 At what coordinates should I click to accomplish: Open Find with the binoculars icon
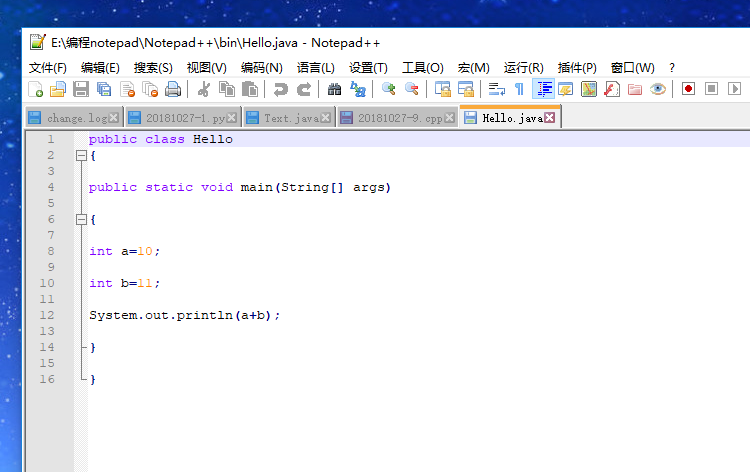(x=334, y=89)
